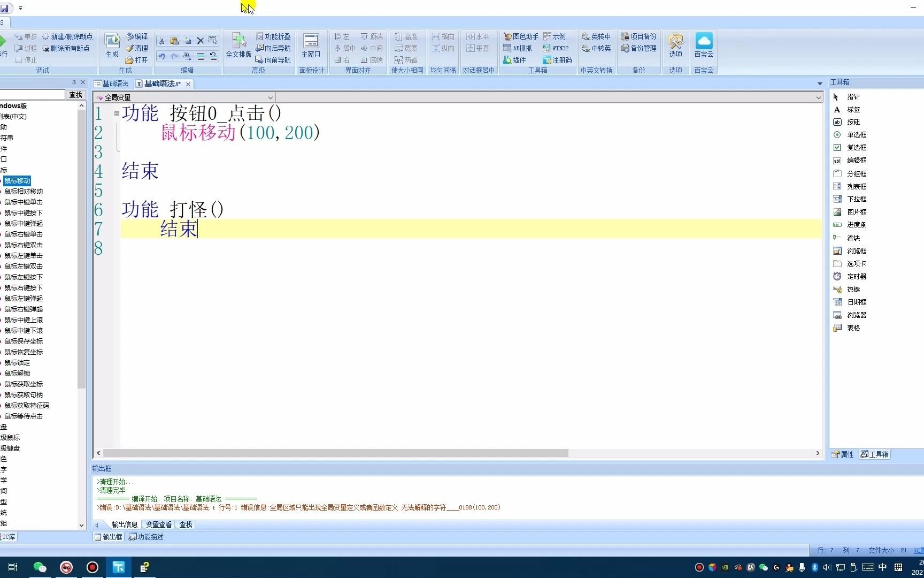Open the 选项 options icon

(x=675, y=45)
